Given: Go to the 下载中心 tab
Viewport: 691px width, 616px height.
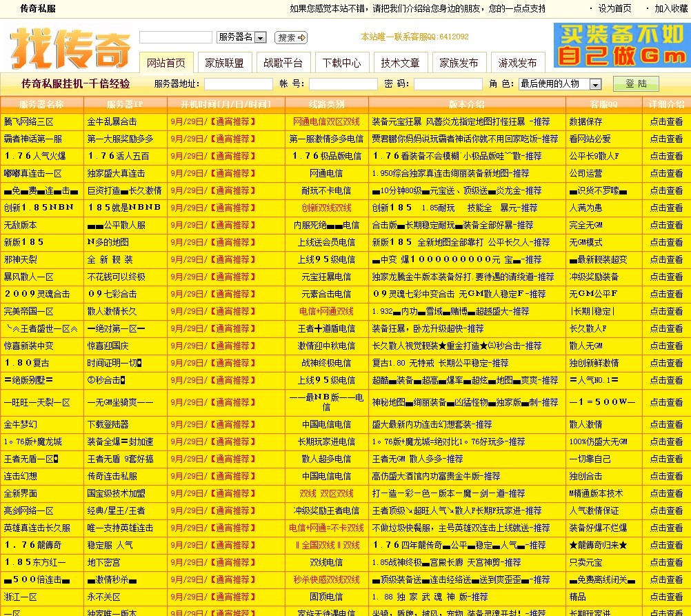Looking at the screenshot, I should pos(341,63).
